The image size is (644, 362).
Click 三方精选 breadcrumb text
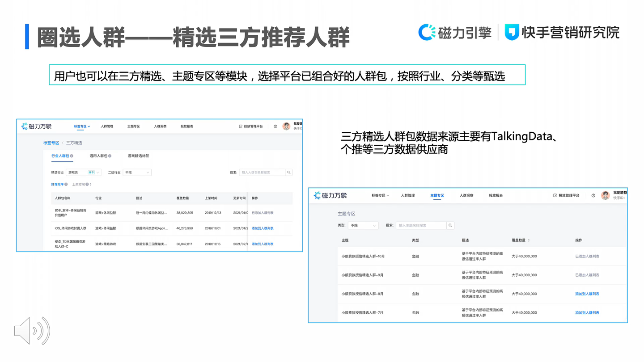74,143
